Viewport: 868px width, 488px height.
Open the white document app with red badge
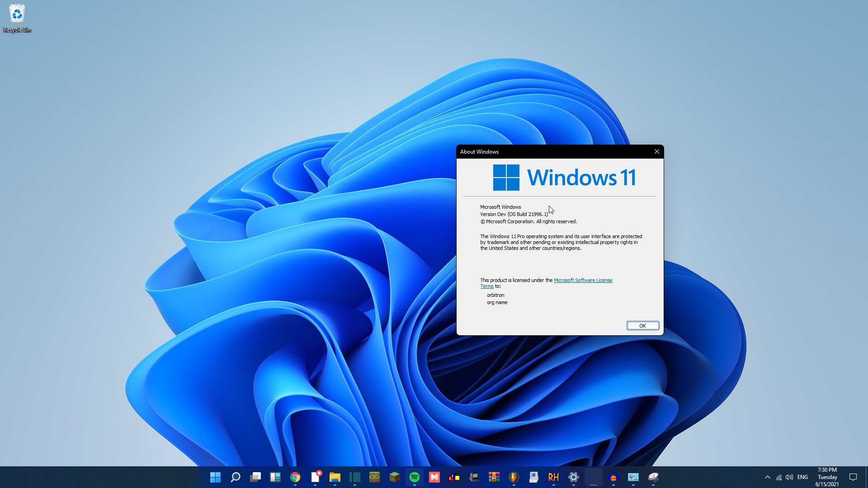pyautogui.click(x=316, y=477)
